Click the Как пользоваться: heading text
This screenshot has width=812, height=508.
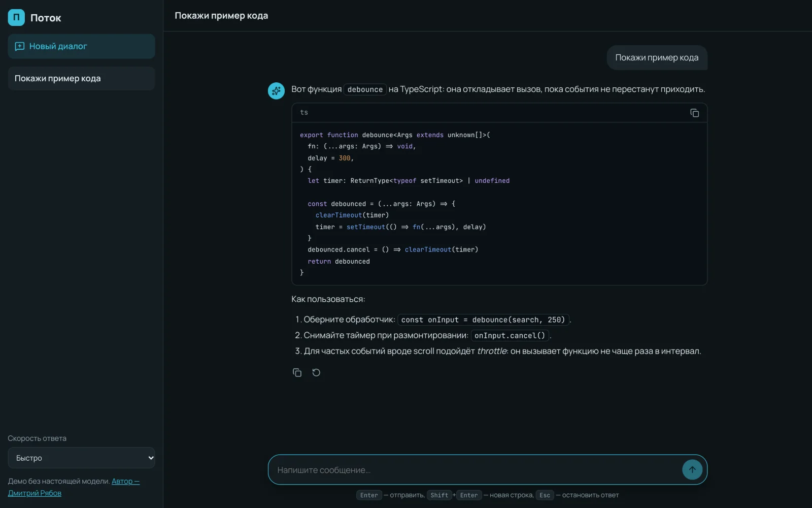(328, 299)
